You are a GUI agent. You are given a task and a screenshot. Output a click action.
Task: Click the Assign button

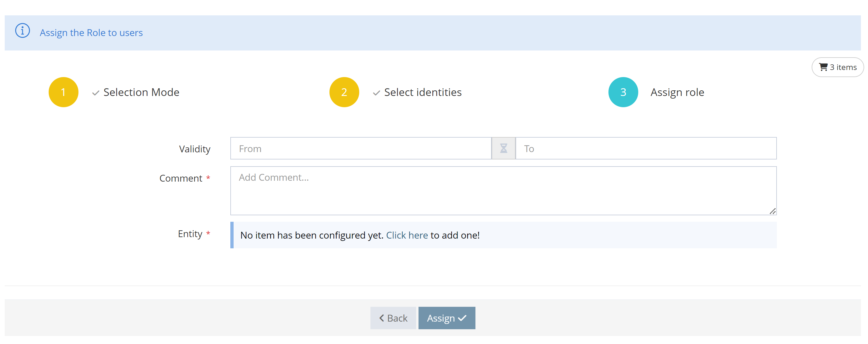click(x=447, y=318)
